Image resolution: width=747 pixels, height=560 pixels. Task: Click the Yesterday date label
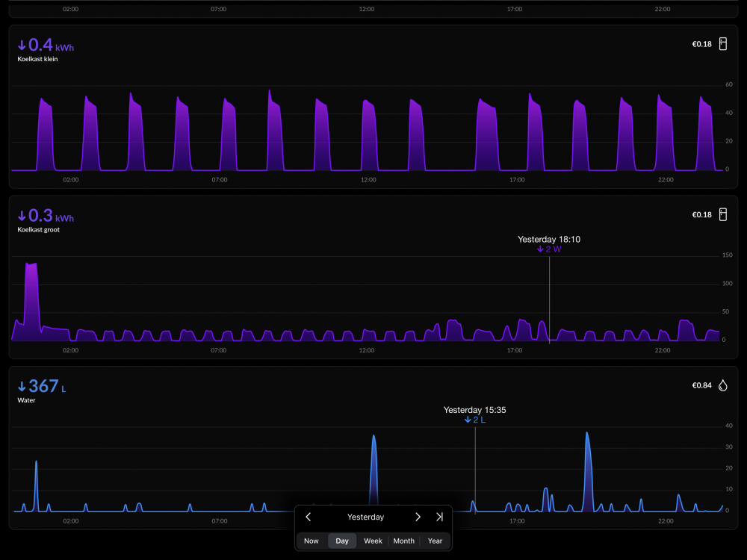pos(365,517)
